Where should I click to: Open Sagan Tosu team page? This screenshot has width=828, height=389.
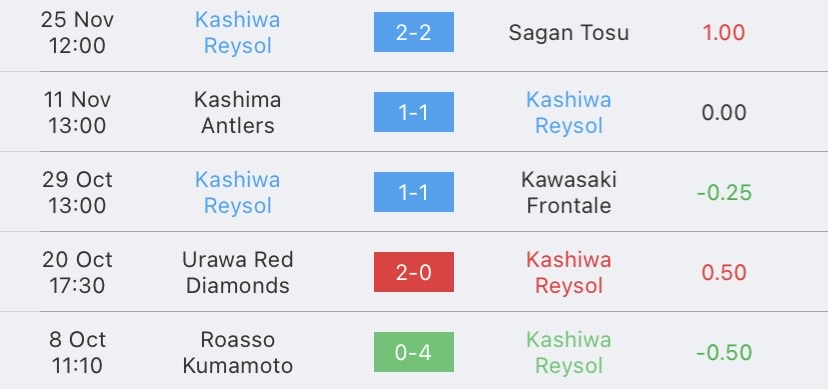[x=569, y=33]
